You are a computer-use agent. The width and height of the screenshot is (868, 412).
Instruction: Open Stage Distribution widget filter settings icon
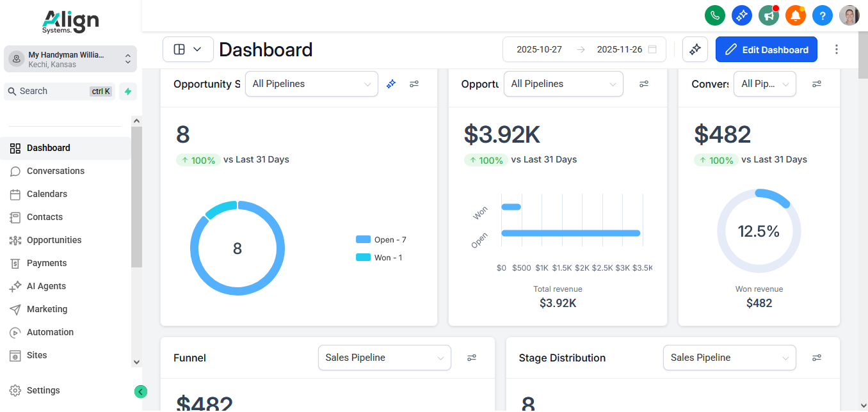click(x=816, y=358)
